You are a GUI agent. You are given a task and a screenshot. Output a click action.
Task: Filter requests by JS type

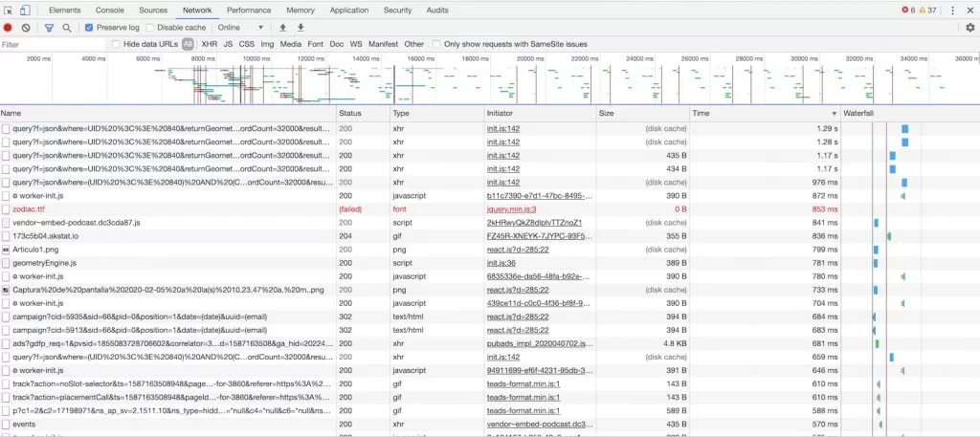(x=228, y=44)
